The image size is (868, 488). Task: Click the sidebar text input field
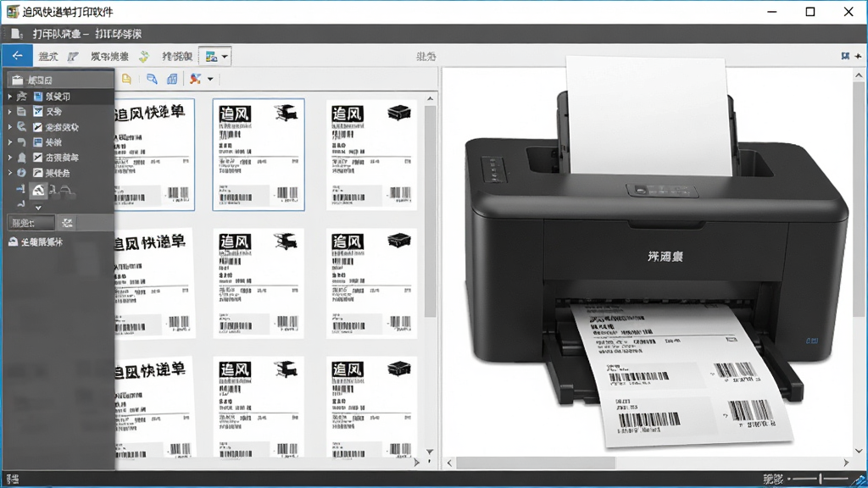[31, 223]
